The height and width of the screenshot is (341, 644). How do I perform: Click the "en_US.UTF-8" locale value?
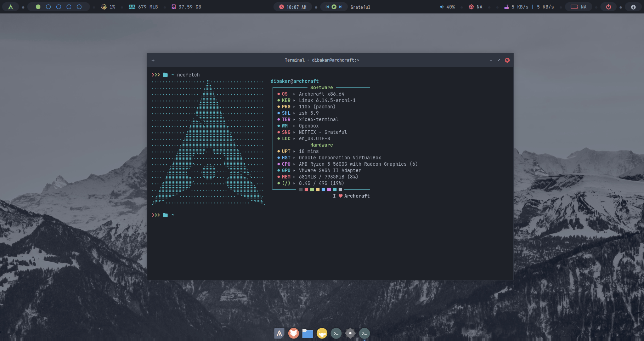[x=315, y=138]
